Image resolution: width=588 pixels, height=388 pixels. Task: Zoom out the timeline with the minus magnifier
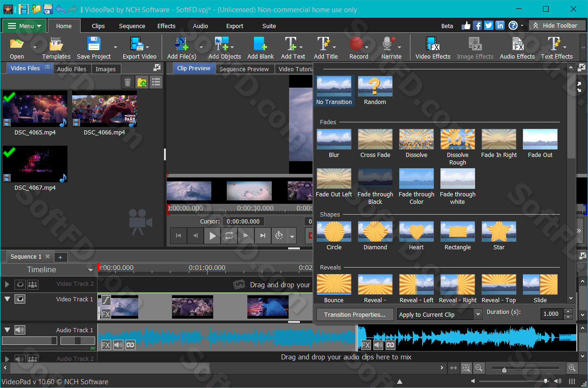tap(479, 368)
